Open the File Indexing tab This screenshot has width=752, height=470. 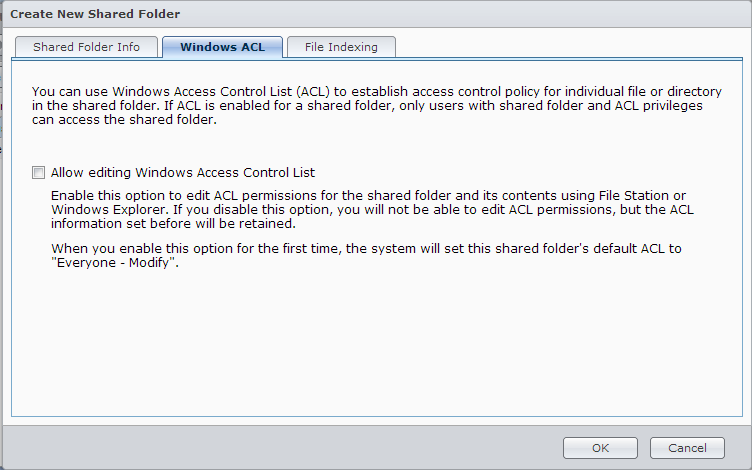click(341, 47)
